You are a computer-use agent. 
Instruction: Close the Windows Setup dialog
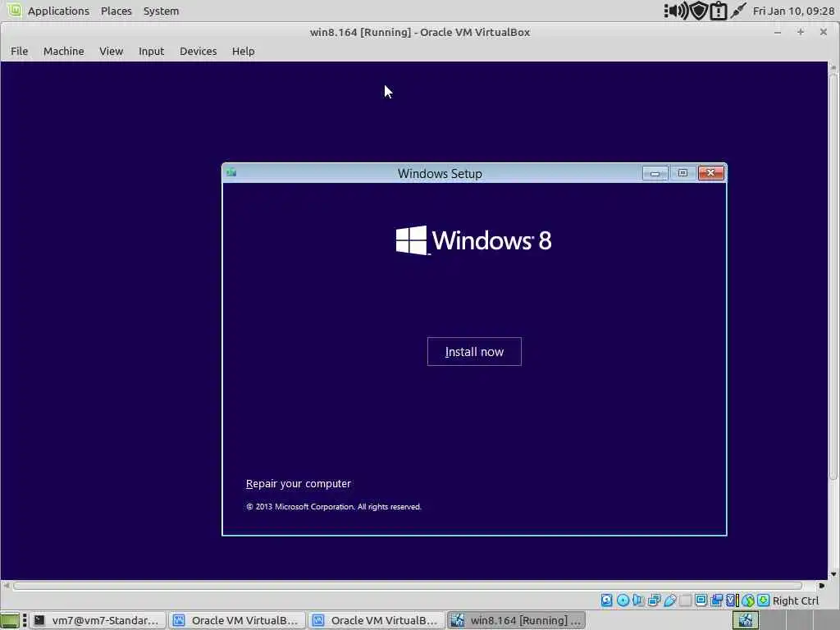(x=711, y=173)
